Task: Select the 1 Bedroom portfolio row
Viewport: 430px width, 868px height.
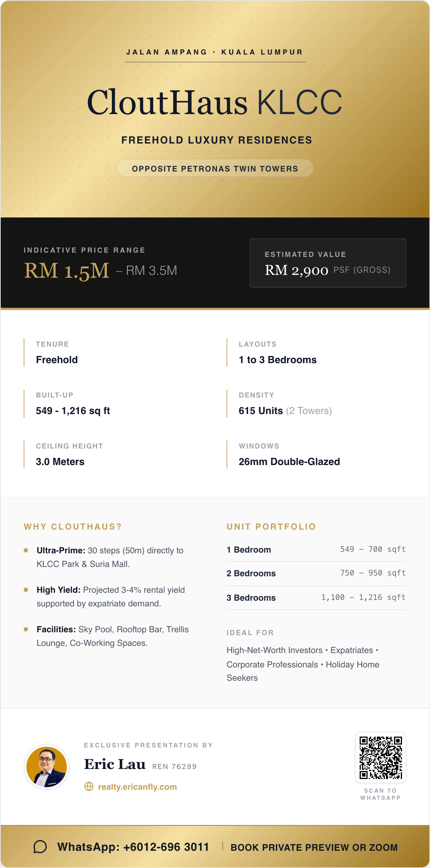Action: coord(316,550)
